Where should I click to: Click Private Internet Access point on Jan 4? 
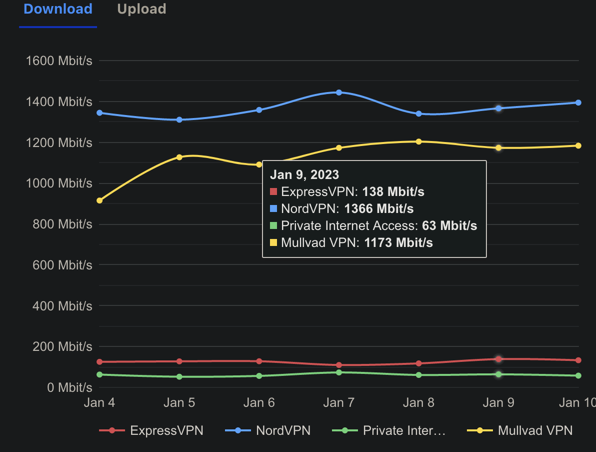[x=100, y=374]
